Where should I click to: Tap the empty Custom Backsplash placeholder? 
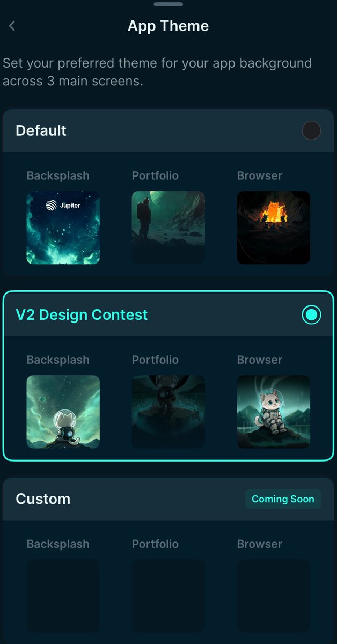point(63,596)
